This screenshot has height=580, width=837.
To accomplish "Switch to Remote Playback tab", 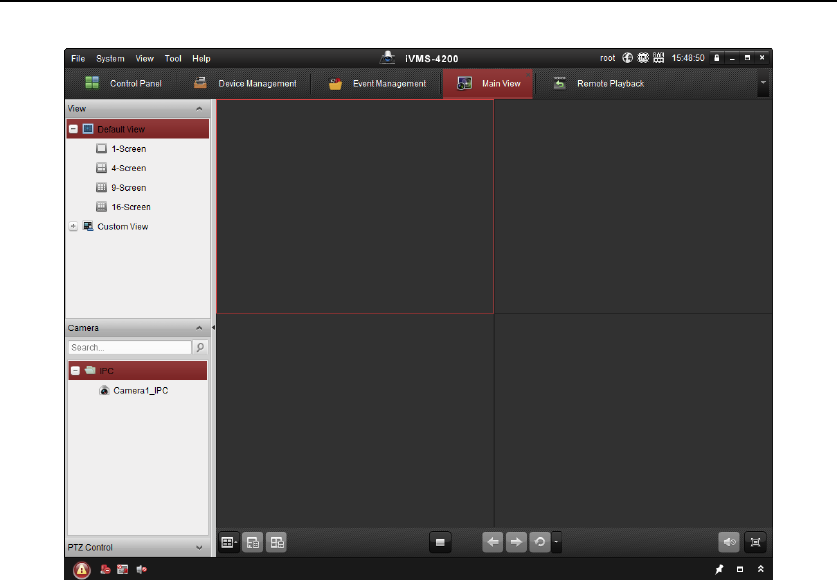I will coord(599,84).
